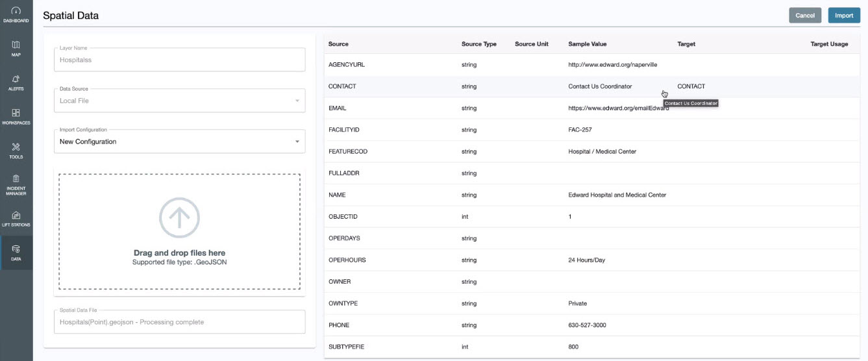Click the Import button
Viewport: 868px width, 361px height.
click(844, 16)
